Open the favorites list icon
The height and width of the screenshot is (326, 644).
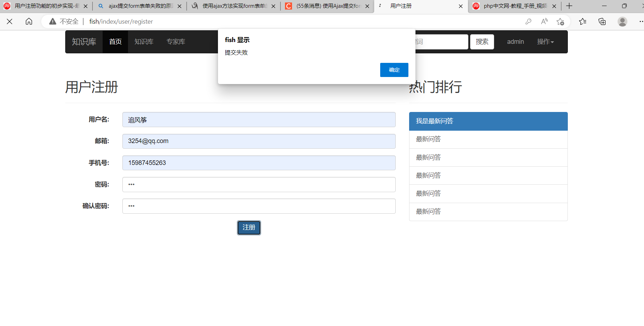tap(583, 22)
